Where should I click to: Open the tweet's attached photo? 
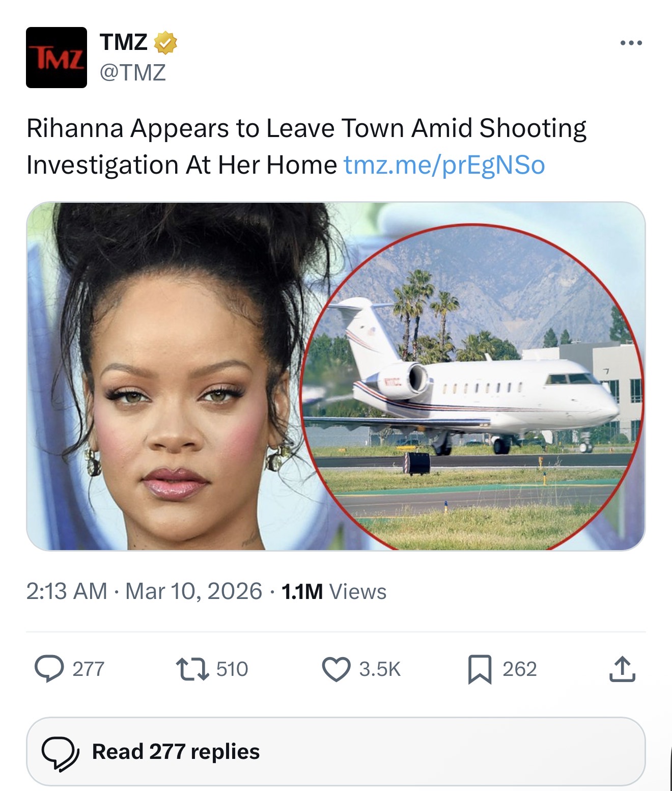click(336, 376)
